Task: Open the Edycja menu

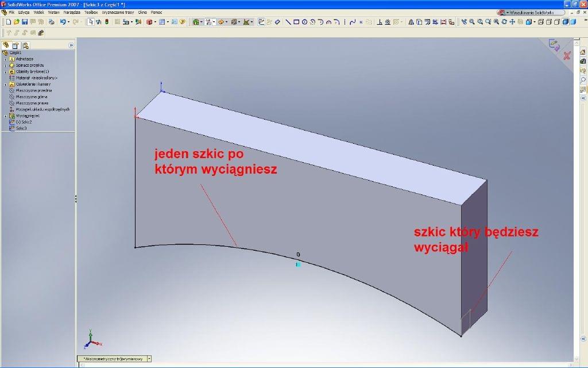Action: point(24,13)
